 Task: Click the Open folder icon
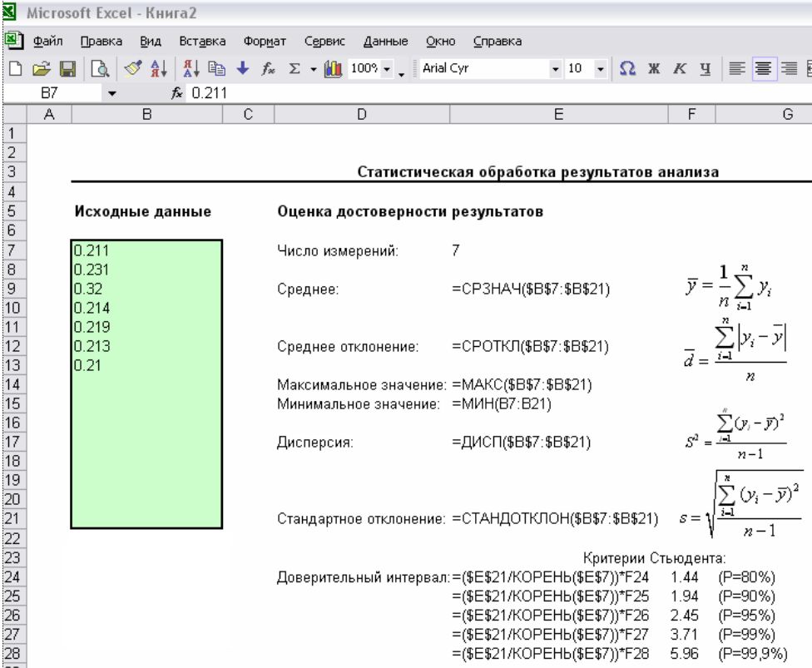(x=42, y=68)
